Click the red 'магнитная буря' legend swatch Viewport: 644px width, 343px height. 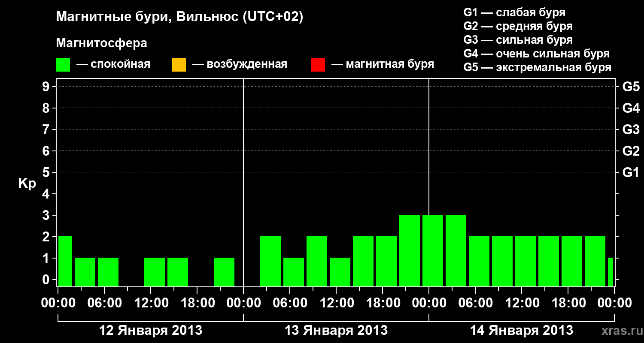click(318, 65)
